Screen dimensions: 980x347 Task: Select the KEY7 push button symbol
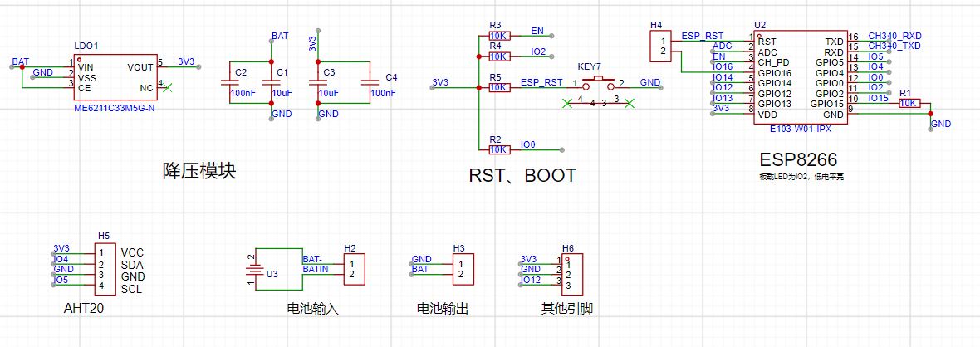598,82
